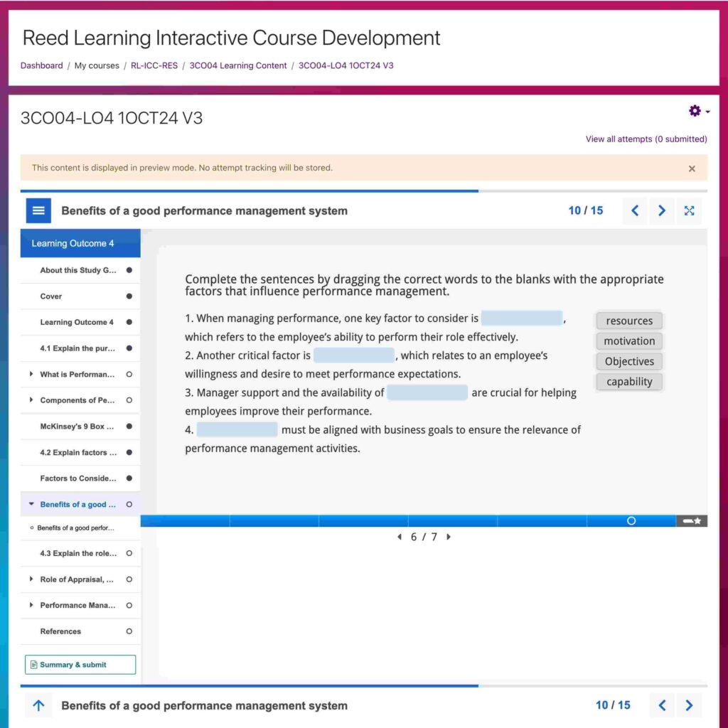728x728 pixels.
Task: Click the first blank drop zone in sentence 1
Action: [x=522, y=318]
